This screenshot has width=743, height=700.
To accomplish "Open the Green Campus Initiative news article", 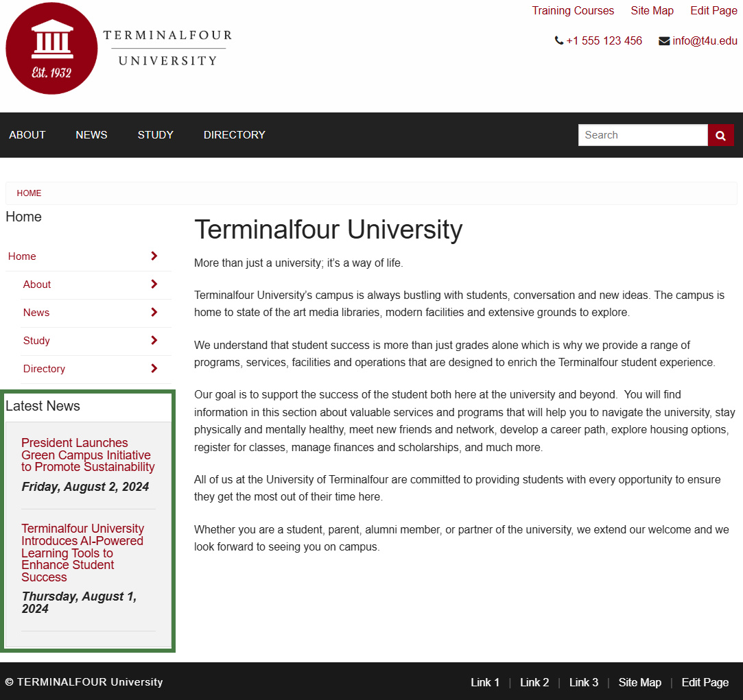I will pyautogui.click(x=88, y=455).
